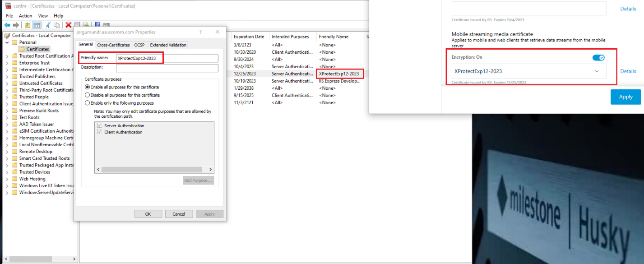This screenshot has height=264, width=644.
Task: Click inside the Description input field
Action: (167, 67)
